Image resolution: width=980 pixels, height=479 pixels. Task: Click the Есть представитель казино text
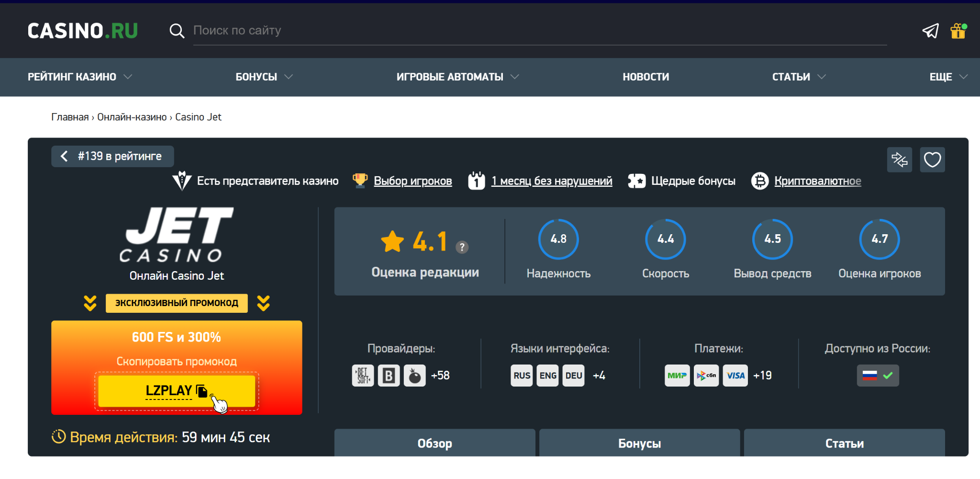pyautogui.click(x=267, y=181)
